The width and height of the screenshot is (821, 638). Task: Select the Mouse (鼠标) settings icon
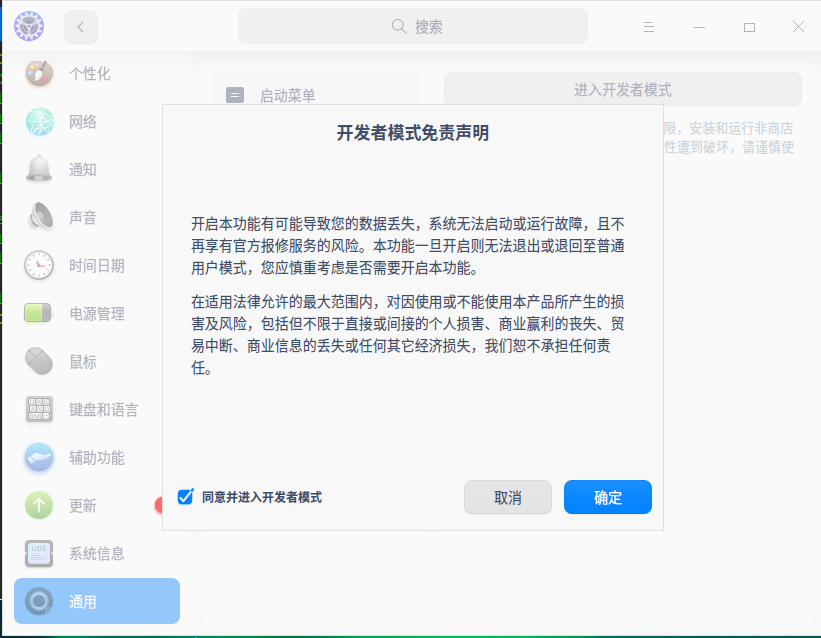coord(38,361)
